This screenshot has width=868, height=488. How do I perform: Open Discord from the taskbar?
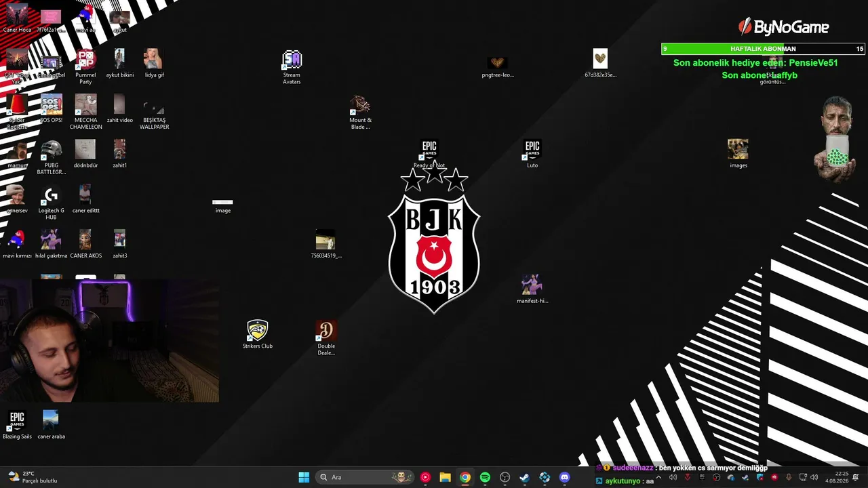[564, 477]
